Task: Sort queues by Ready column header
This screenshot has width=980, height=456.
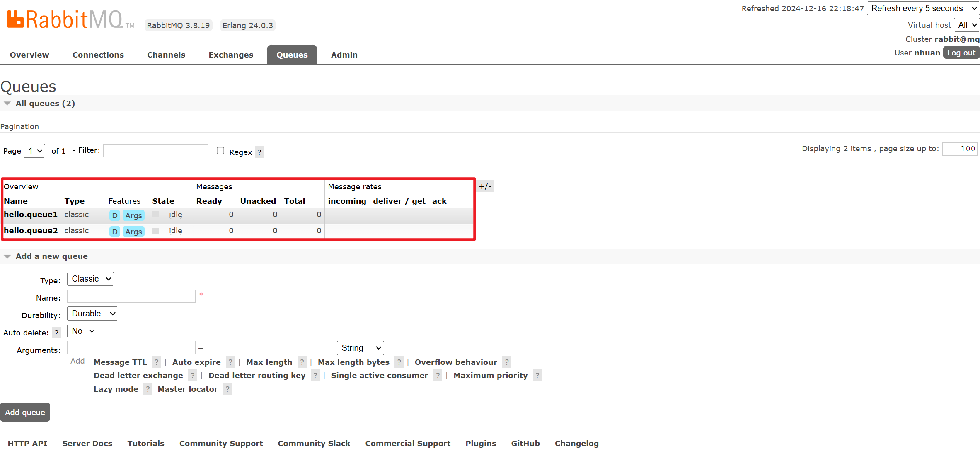Action: (x=209, y=201)
